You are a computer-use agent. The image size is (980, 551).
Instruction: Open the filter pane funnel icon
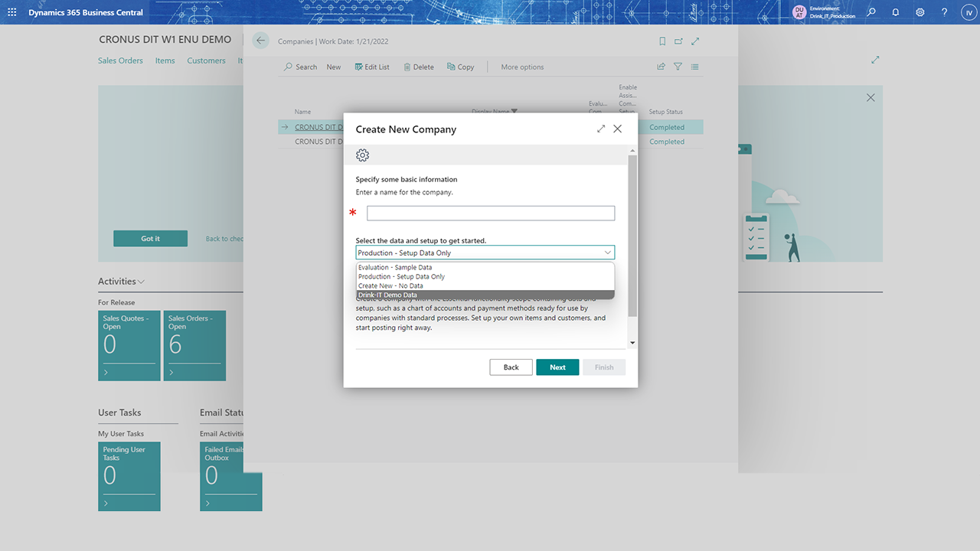[x=678, y=67]
